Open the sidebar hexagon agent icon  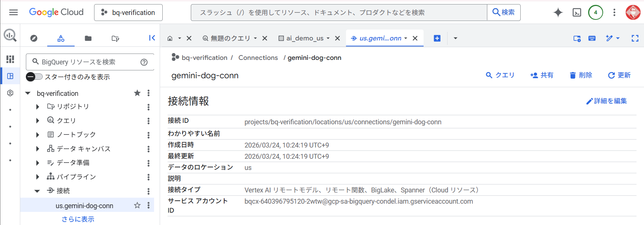[10, 93]
